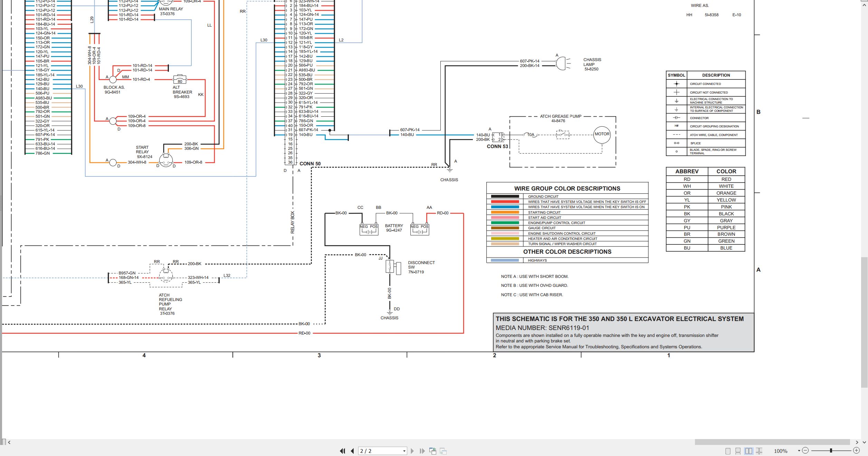Go to the previous page
This screenshot has width=868, height=456.
pyautogui.click(x=352, y=451)
